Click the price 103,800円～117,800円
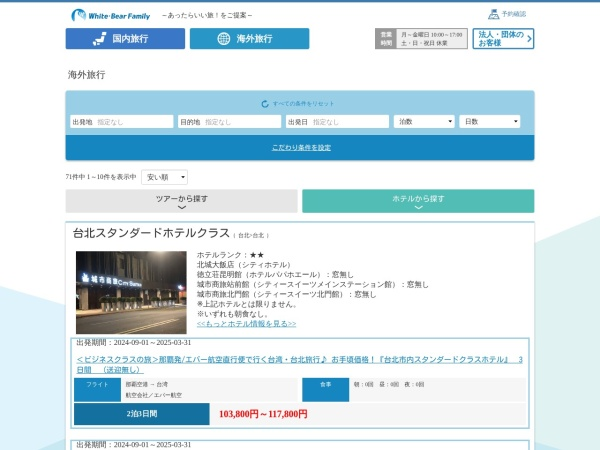Viewport: 600px width, 450px height. pyautogui.click(x=263, y=414)
